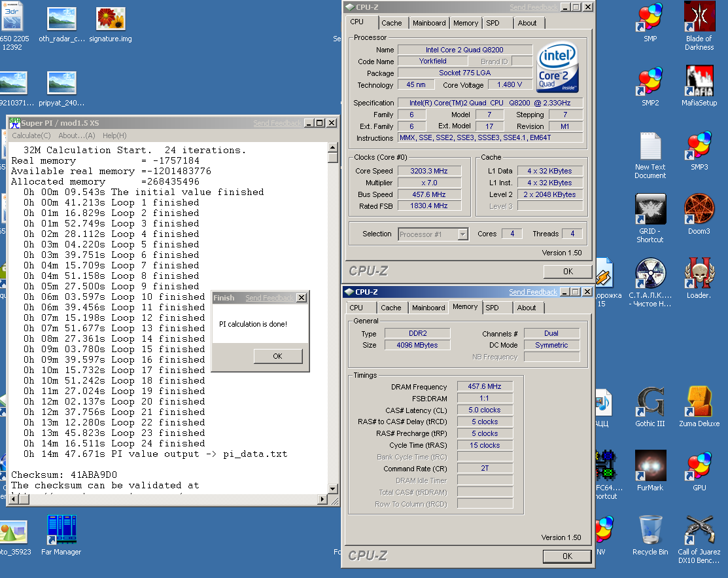This screenshot has height=578, width=728.
Task: Open About tab in top CPU-Z window
Action: [527, 23]
